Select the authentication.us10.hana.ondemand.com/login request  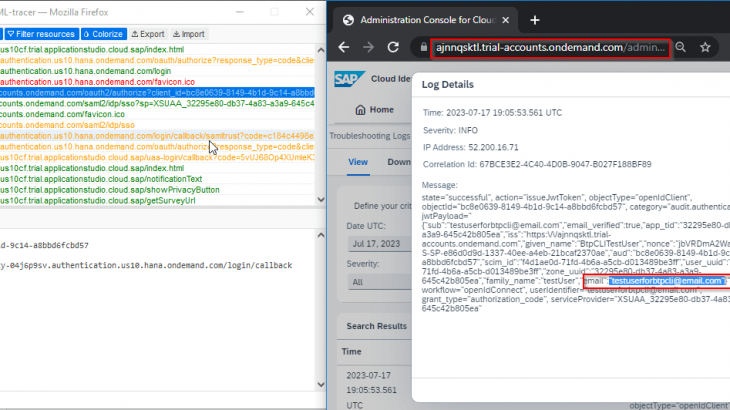click(x=157, y=71)
